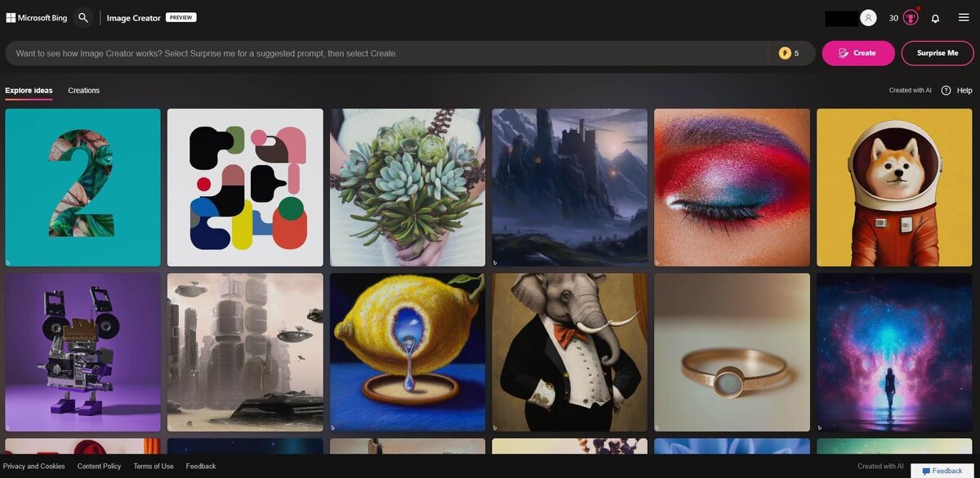Viewport: 980px width, 478px height.
Task: Open the Help link
Action: 964,91
